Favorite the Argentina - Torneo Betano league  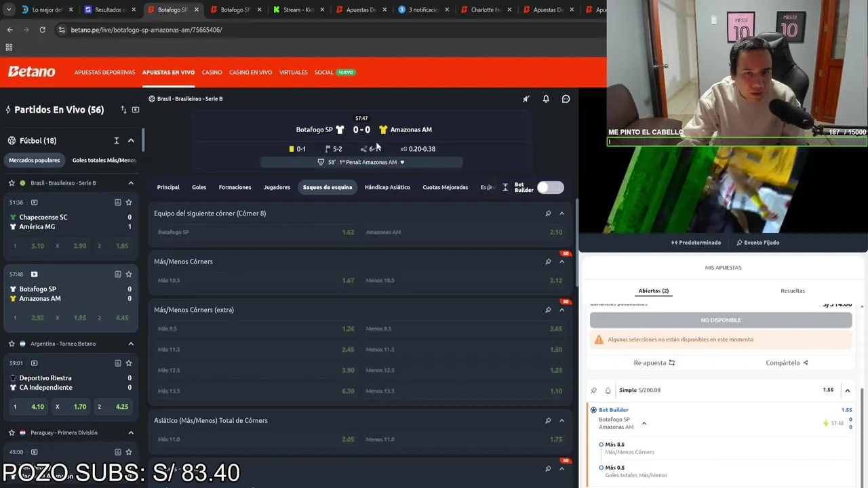tap(12, 344)
